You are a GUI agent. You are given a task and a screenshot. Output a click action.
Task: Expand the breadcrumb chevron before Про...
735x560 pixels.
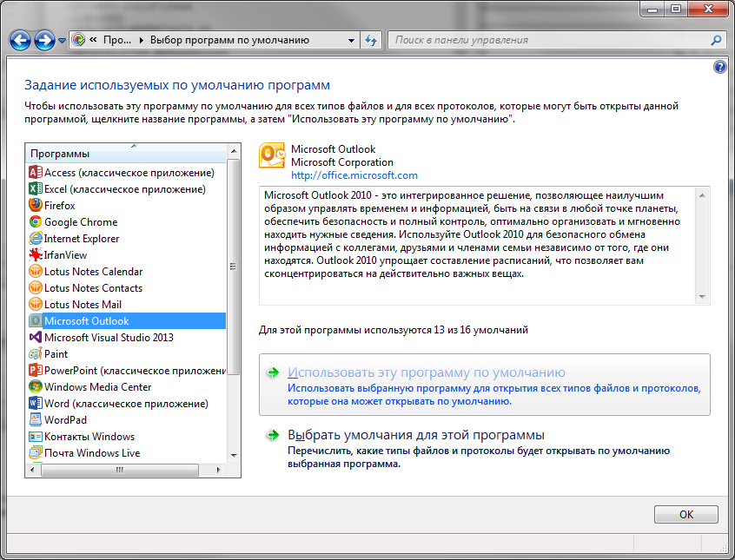coord(93,40)
